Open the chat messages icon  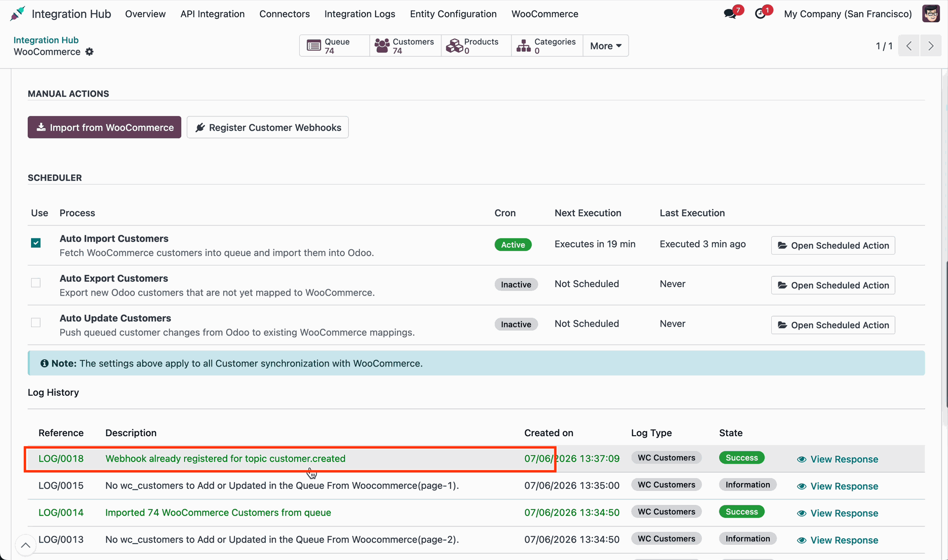[x=730, y=14]
